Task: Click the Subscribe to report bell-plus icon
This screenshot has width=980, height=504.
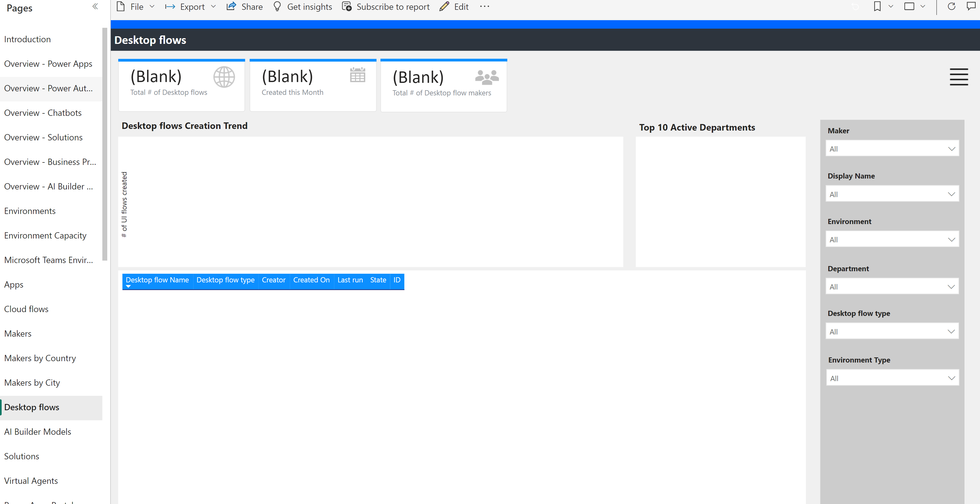Action: pyautogui.click(x=347, y=7)
